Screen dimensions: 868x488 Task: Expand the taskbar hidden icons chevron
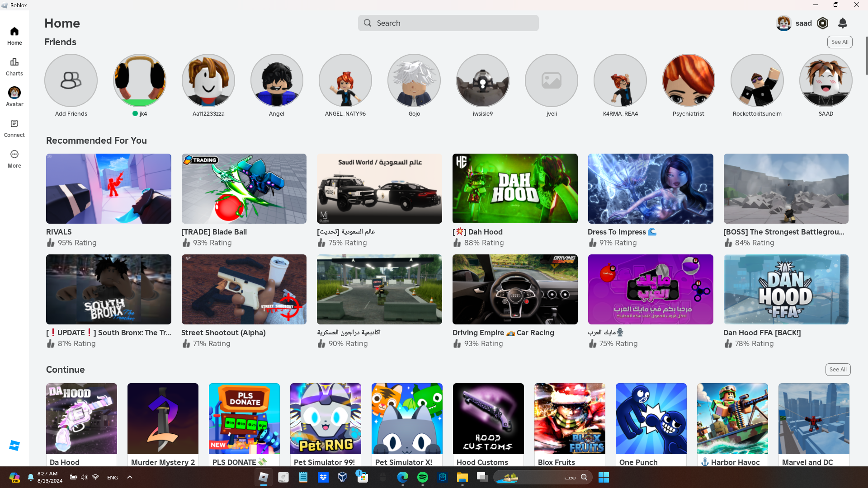130,477
